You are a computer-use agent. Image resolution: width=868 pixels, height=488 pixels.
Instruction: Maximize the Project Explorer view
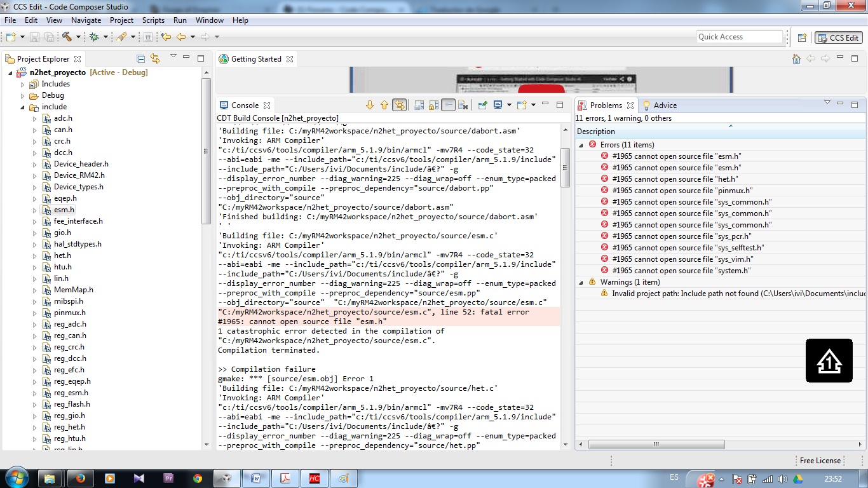201,58
